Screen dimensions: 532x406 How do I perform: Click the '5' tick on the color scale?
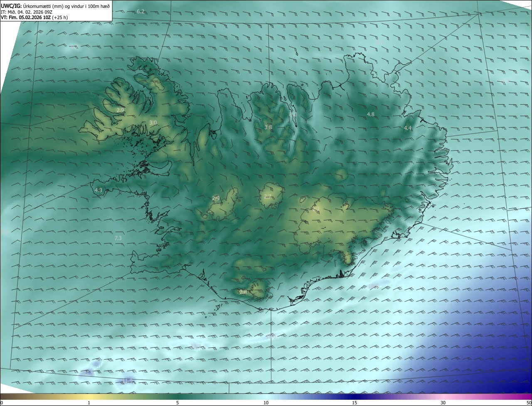coord(177,403)
